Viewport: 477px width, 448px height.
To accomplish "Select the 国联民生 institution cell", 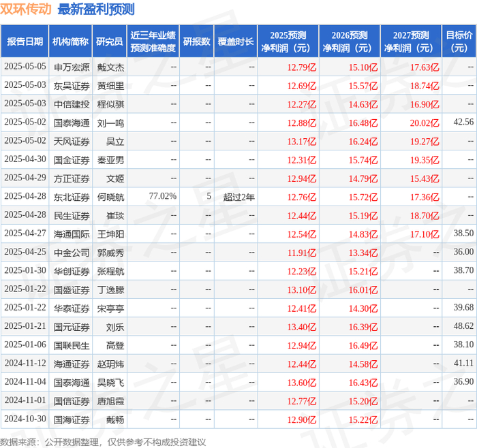I will pos(72,346).
